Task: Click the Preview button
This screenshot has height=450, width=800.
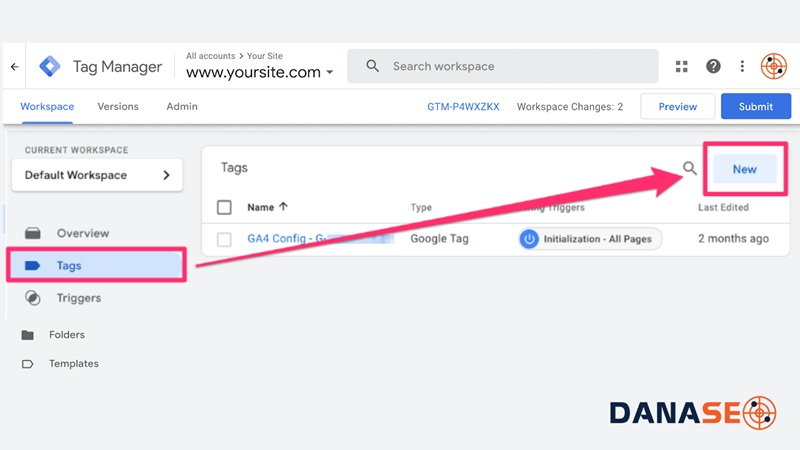Action: [x=678, y=106]
